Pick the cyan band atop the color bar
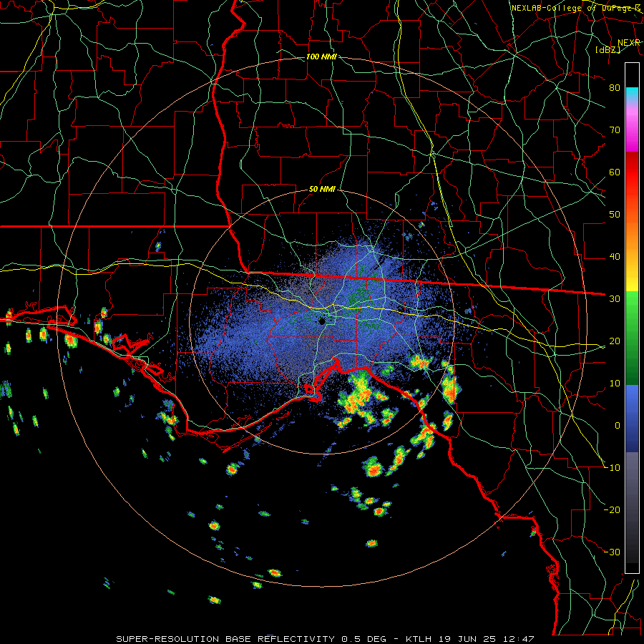Viewport: 644px width, 644px height. (632, 94)
